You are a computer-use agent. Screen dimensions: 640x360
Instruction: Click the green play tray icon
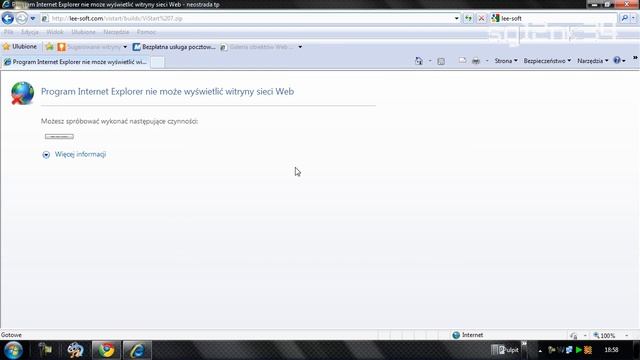(x=578, y=350)
